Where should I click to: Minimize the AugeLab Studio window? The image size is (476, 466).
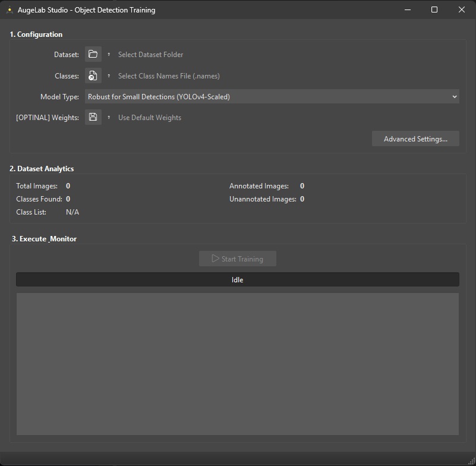(407, 10)
